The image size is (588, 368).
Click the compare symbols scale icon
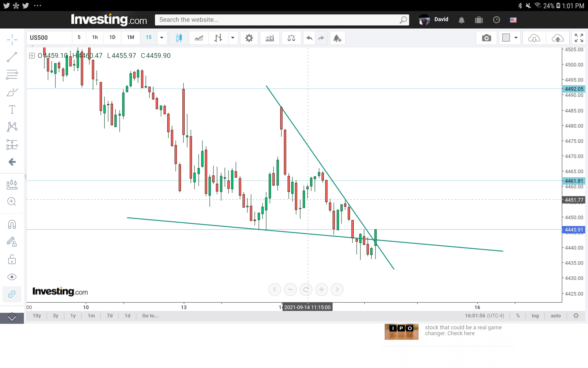tap(291, 38)
